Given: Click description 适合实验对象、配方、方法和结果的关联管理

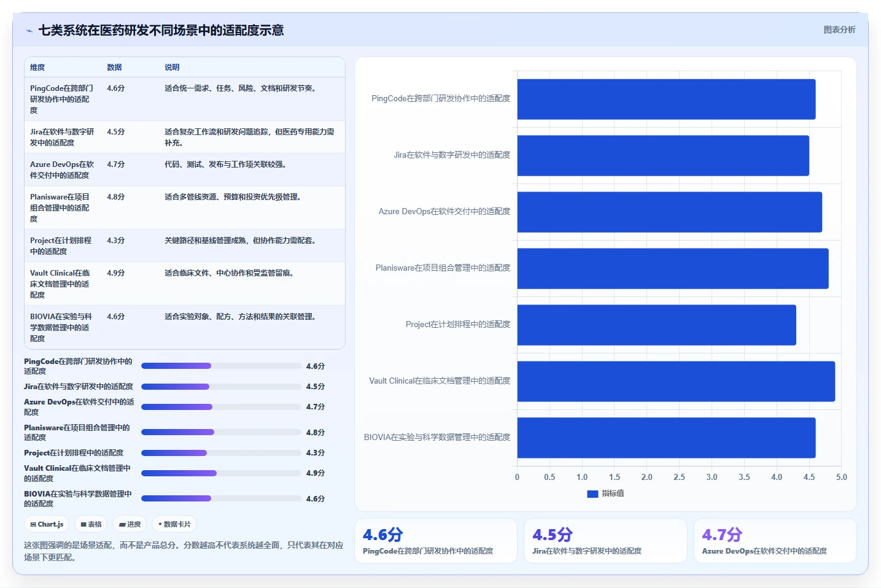Looking at the screenshot, I should (x=240, y=317).
